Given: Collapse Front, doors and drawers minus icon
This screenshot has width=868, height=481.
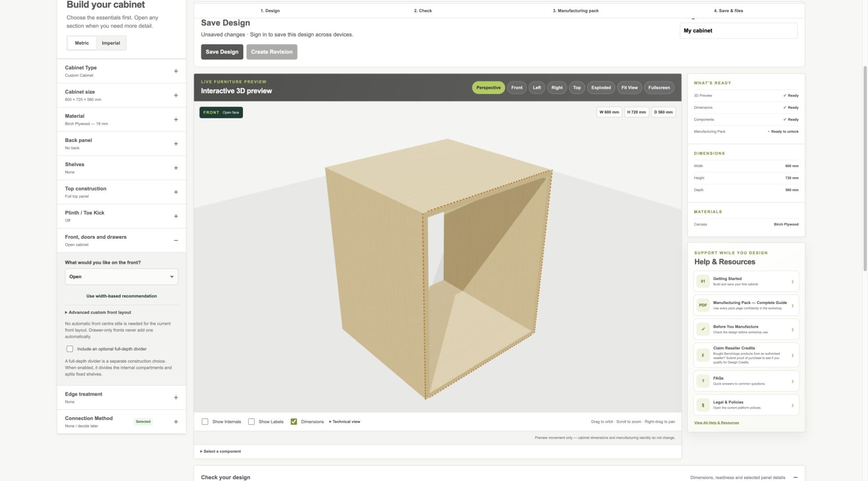Looking at the screenshot, I should click(176, 241).
